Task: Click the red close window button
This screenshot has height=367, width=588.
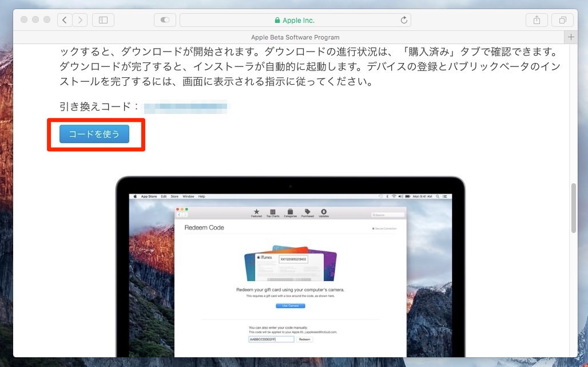Action: click(x=24, y=19)
